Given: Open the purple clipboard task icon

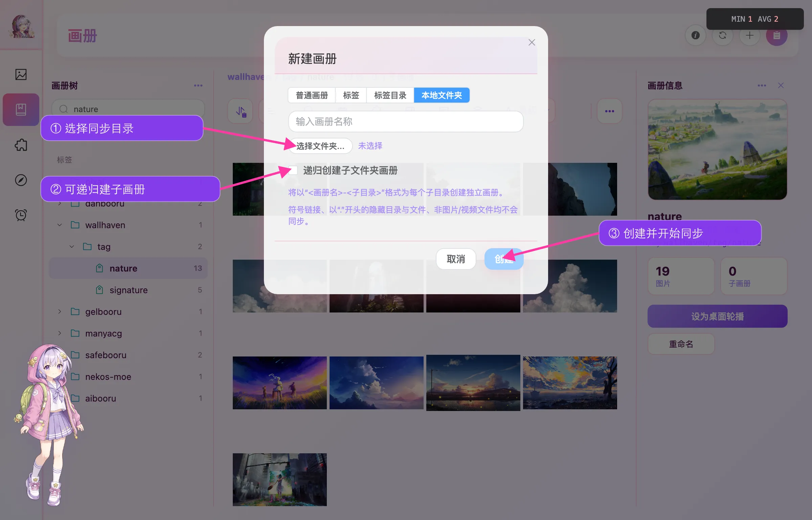Looking at the screenshot, I should (777, 36).
